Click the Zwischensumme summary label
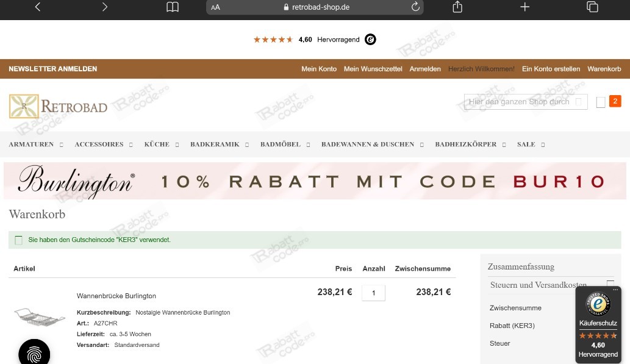 point(515,308)
